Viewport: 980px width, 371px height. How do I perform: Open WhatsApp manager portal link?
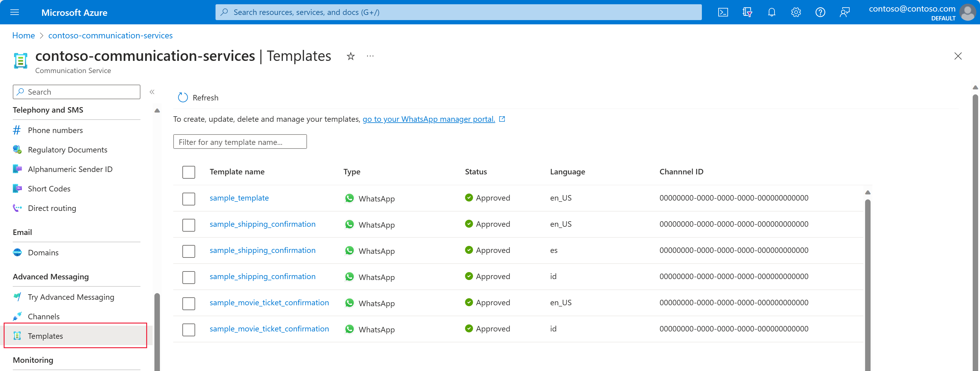click(x=429, y=119)
